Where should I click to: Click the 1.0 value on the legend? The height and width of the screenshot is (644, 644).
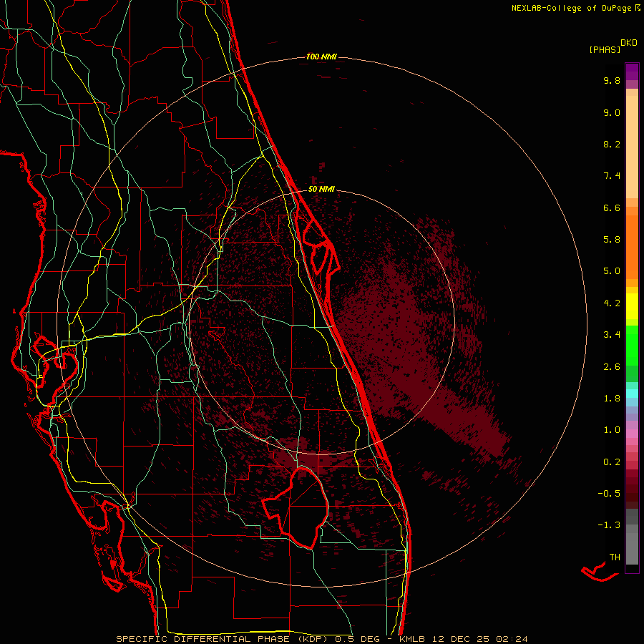click(612, 430)
